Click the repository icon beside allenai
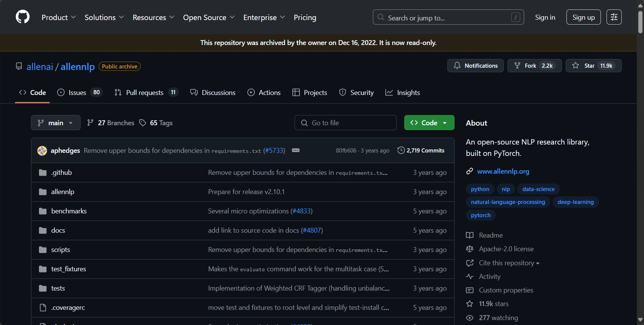 pyautogui.click(x=19, y=66)
